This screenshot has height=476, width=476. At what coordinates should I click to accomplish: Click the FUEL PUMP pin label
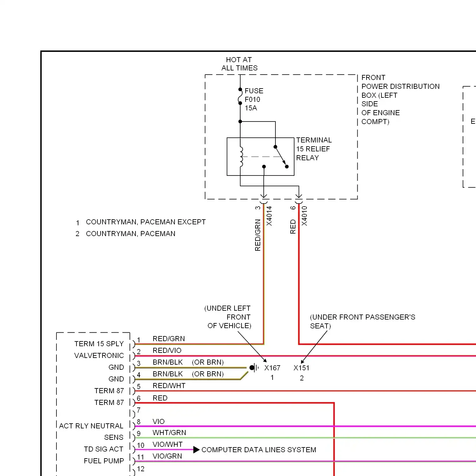click(104, 461)
